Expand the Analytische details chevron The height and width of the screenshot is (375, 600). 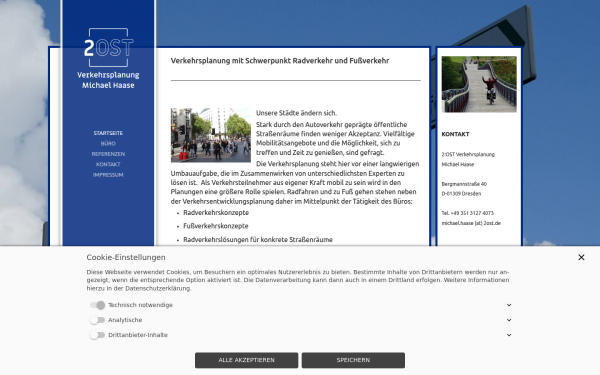[x=509, y=320]
